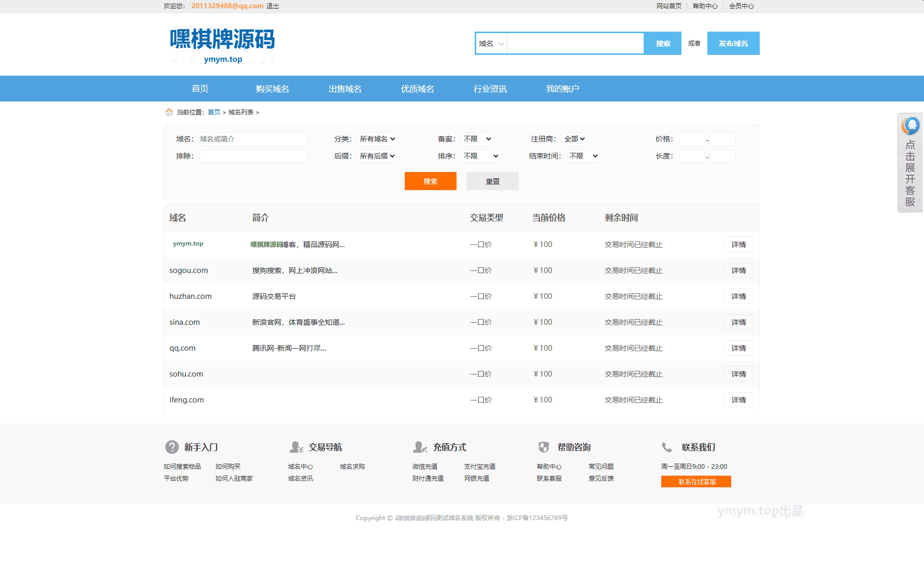Open the 购买域名 navigation tab

tap(273, 89)
